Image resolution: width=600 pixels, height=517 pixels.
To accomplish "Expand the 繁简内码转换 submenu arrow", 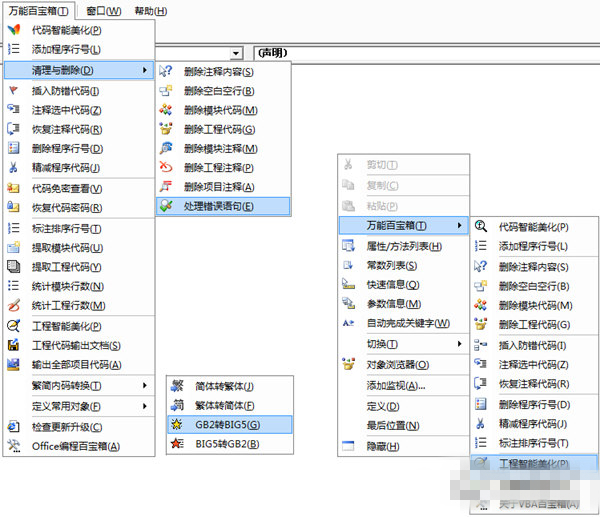I will coord(145,385).
